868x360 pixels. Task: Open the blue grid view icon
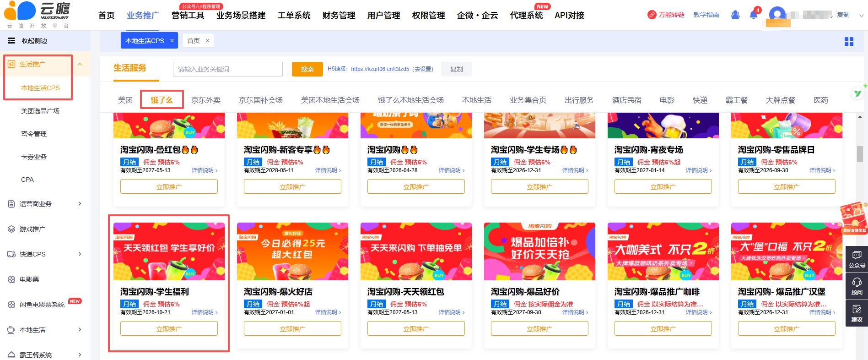(x=849, y=42)
